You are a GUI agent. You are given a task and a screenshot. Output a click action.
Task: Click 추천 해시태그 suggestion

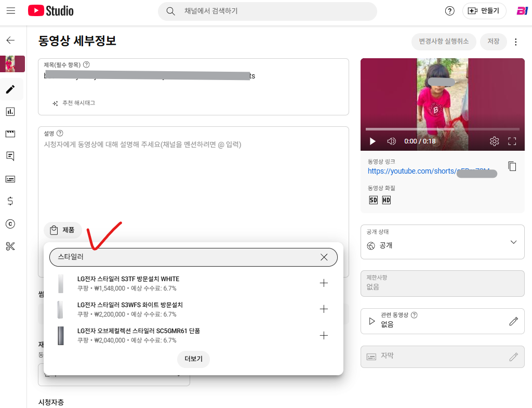tap(74, 103)
